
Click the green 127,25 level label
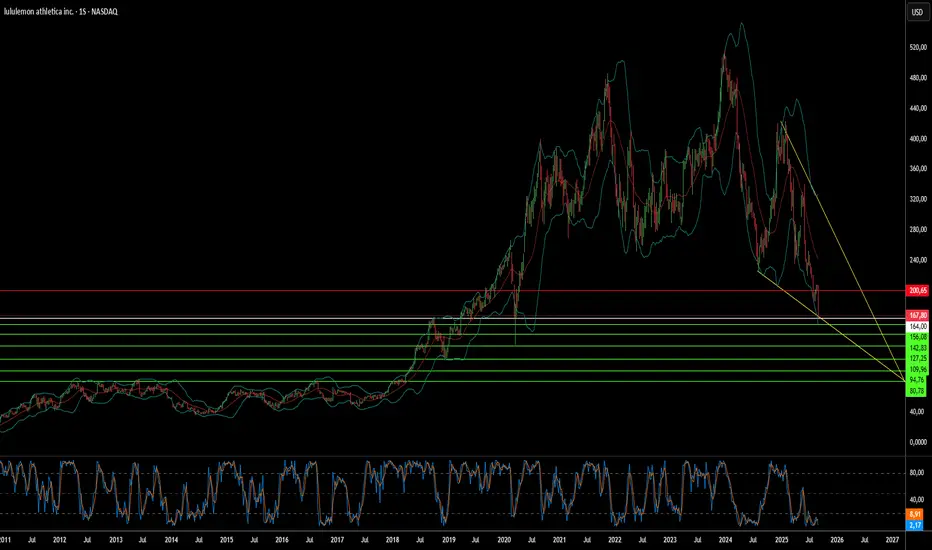(917, 359)
